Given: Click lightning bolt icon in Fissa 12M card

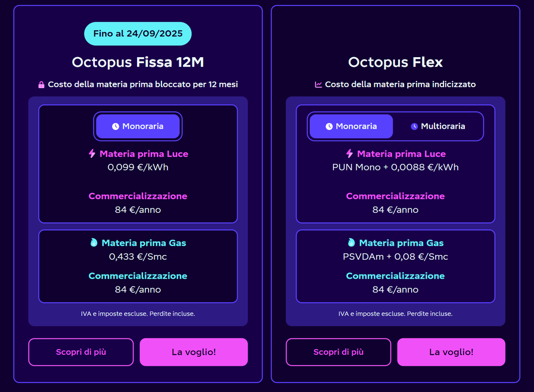Looking at the screenshot, I should pyautogui.click(x=92, y=154).
